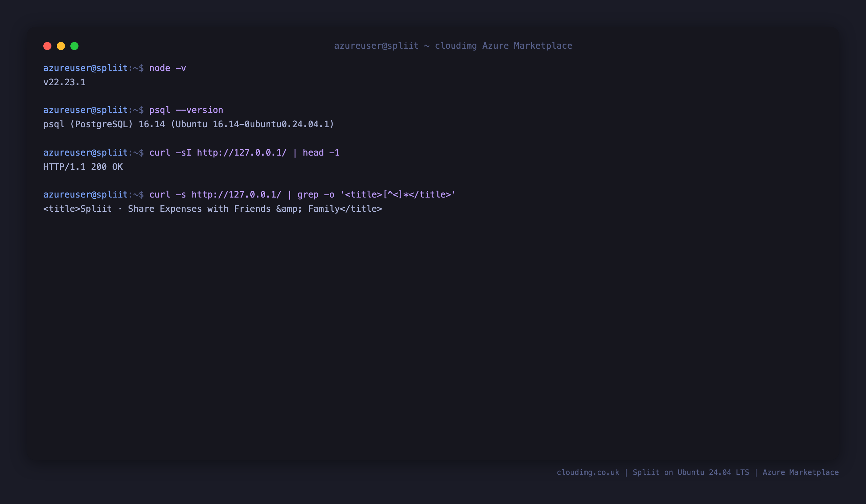Click the 'node -v' command text
Image resolution: width=866 pixels, height=504 pixels.
tap(168, 68)
